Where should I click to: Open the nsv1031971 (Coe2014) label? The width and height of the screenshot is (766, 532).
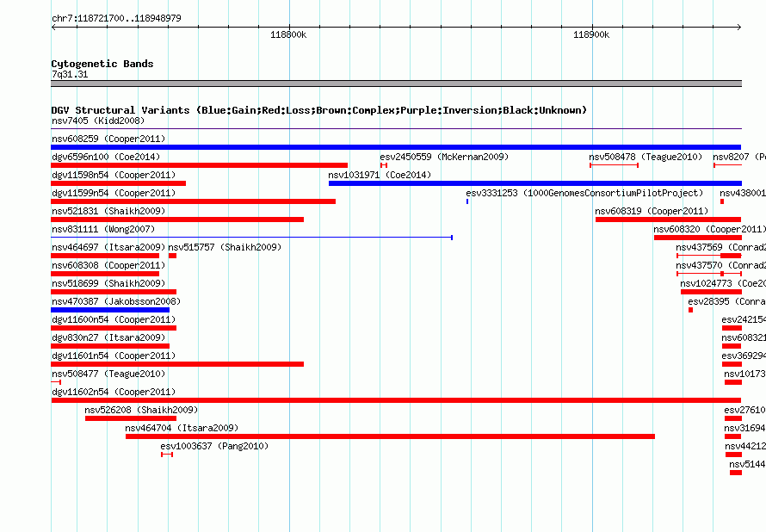pos(380,175)
